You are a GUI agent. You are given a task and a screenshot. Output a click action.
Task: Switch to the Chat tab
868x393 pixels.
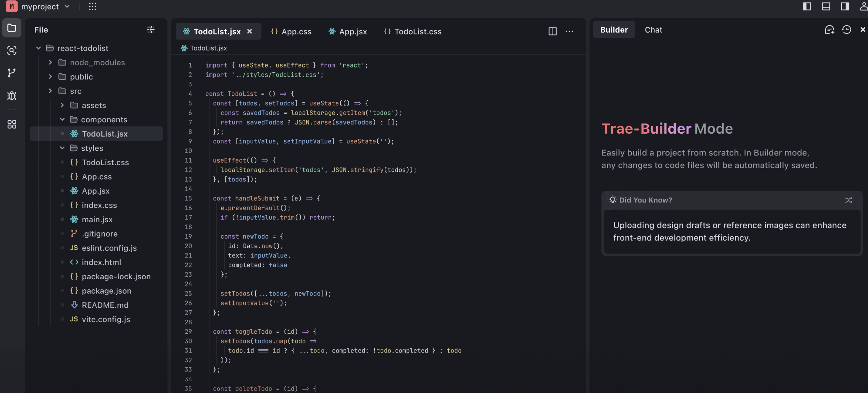(653, 30)
